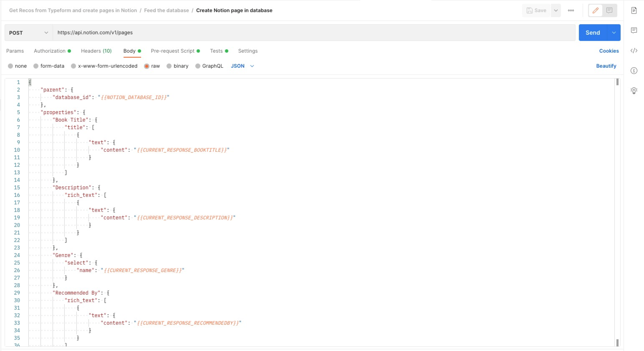
Task: Show request Info icon in the right sidebar
Action: (634, 71)
